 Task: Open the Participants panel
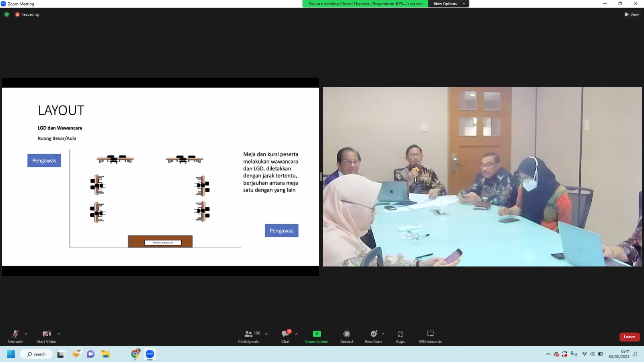249,336
